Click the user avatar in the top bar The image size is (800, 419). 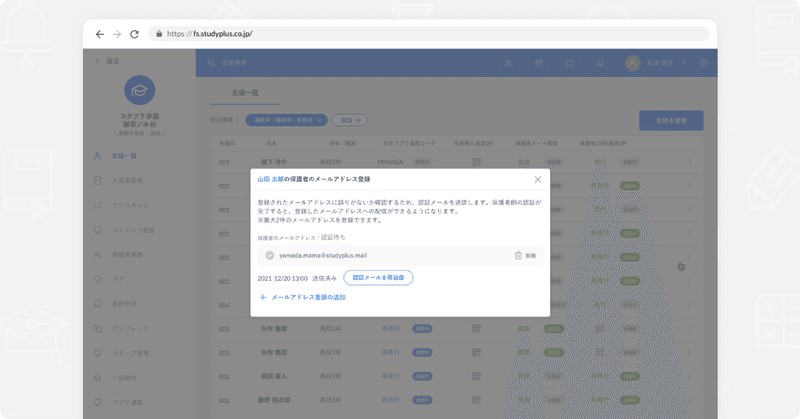point(633,63)
